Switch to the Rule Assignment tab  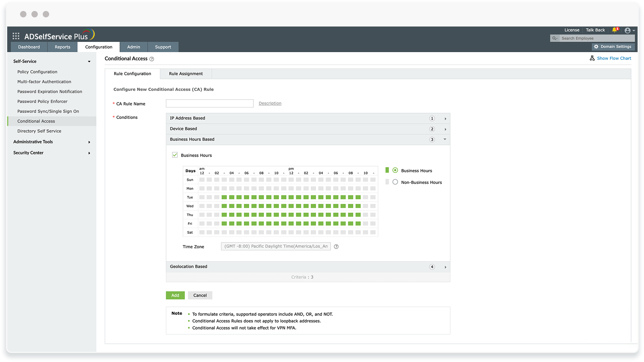tap(186, 73)
